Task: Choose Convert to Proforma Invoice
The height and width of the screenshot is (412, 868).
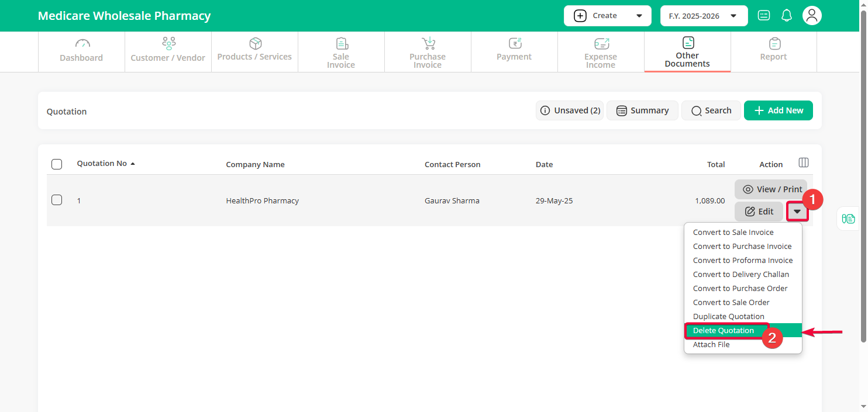Action: point(743,260)
